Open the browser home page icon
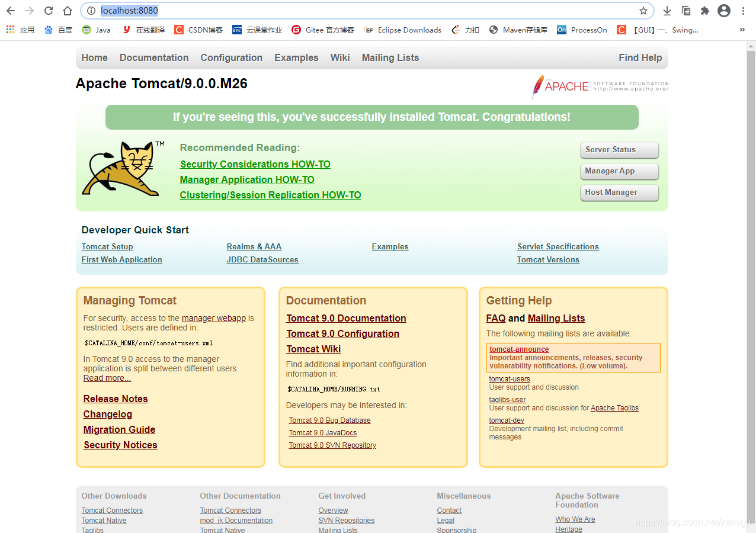The width and height of the screenshot is (756, 533). tap(68, 11)
